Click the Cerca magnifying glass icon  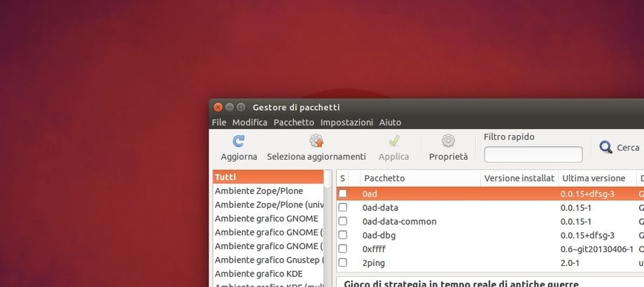[x=605, y=147]
